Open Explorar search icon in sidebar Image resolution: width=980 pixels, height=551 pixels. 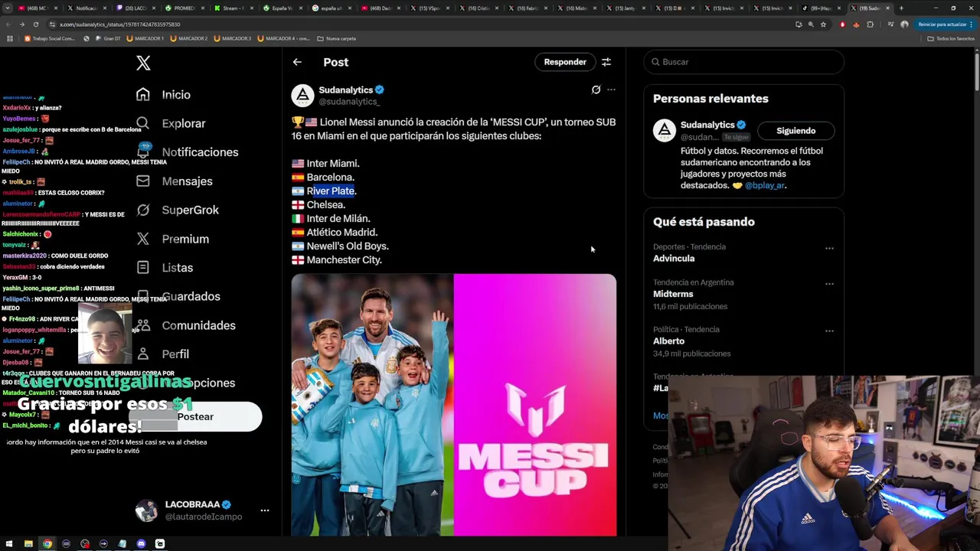click(143, 123)
